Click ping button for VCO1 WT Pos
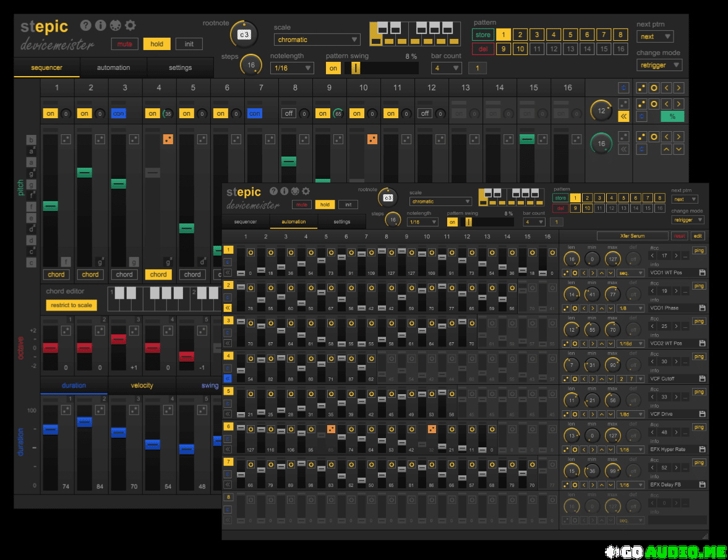The height and width of the screenshot is (560, 728). [699, 251]
